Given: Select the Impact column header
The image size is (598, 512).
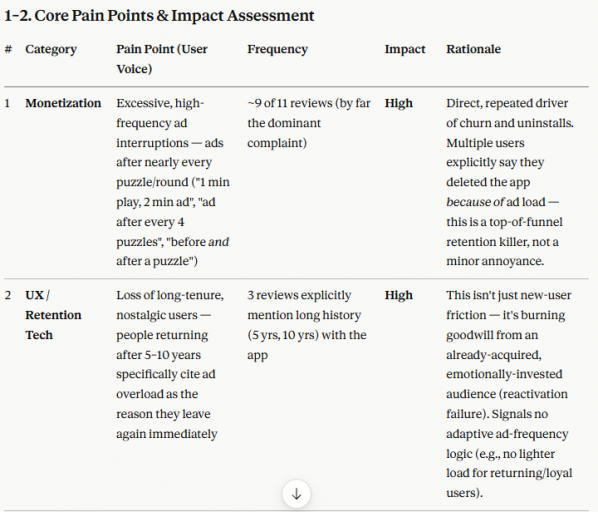Looking at the screenshot, I should tap(405, 49).
